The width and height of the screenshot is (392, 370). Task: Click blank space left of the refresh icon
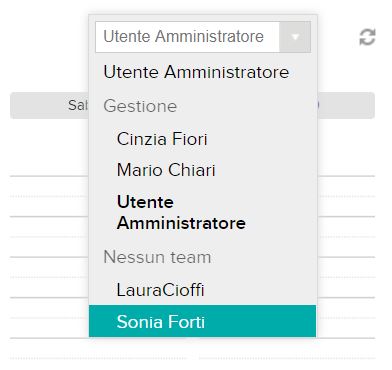337,37
